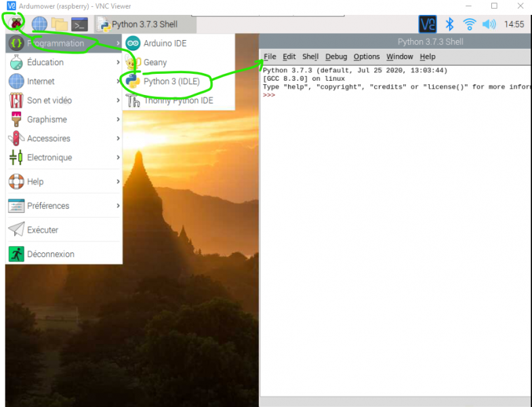Image resolution: width=532 pixels, height=407 pixels.
Task: Click the Arduino IDE infinity icon
Action: pyautogui.click(x=133, y=43)
